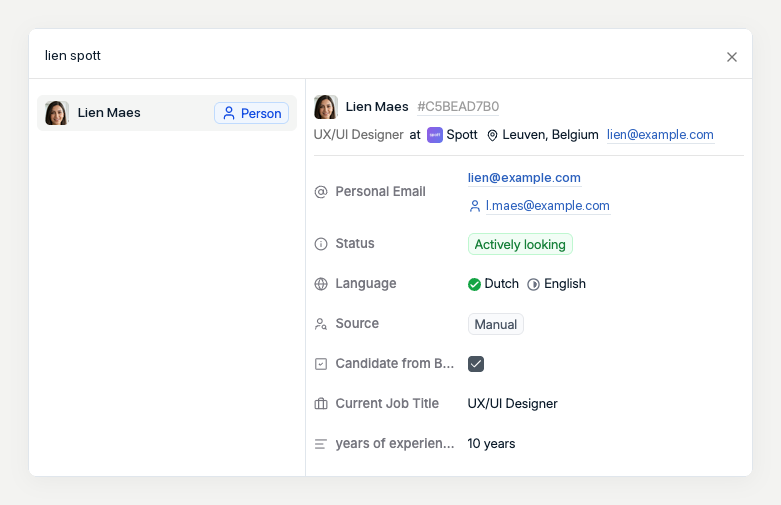Click the Source person-search icon
The width and height of the screenshot is (781, 505).
point(321,324)
